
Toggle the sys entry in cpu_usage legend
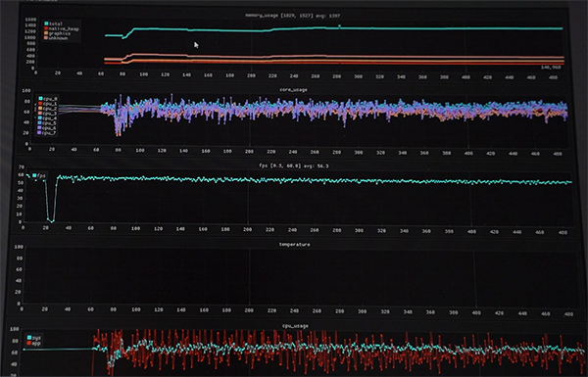(33, 338)
